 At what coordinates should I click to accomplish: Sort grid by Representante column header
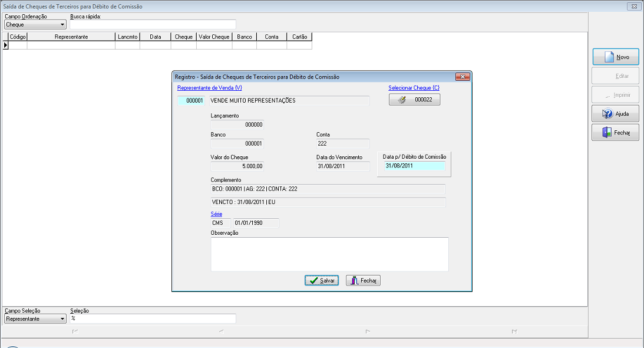(x=71, y=37)
